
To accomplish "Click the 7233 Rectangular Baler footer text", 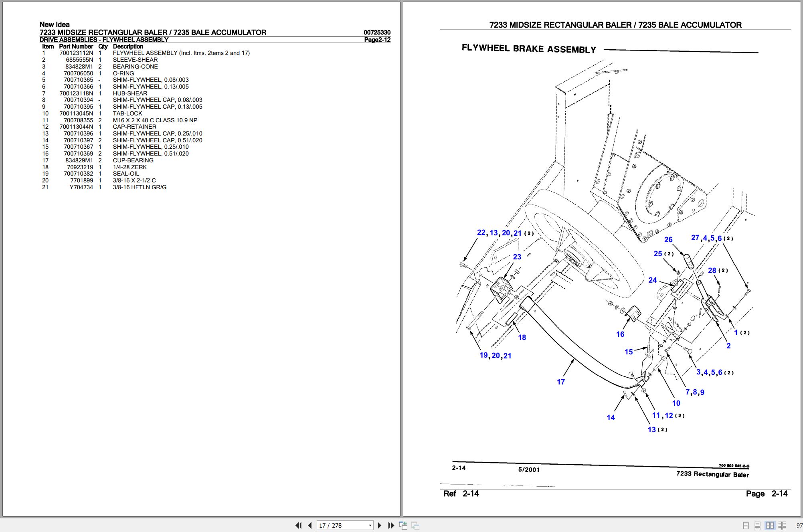I will pos(712,474).
